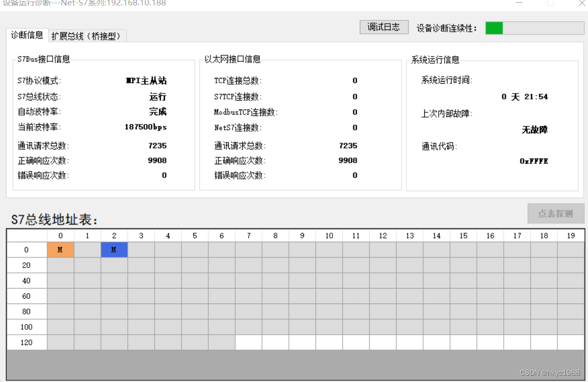Screen dimensions: 588x382
Task: Click S7Bus 错误响应次数 value 0
Action: 164,175
